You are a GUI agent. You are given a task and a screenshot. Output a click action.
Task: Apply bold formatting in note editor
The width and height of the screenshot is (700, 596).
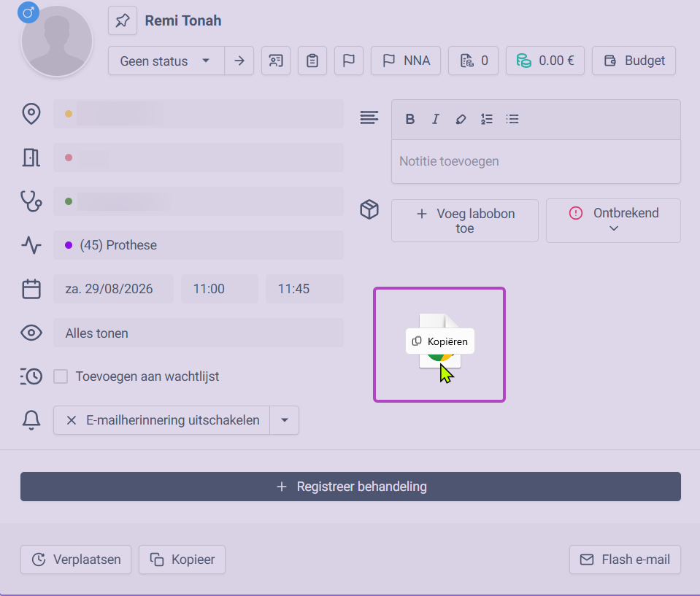point(409,119)
